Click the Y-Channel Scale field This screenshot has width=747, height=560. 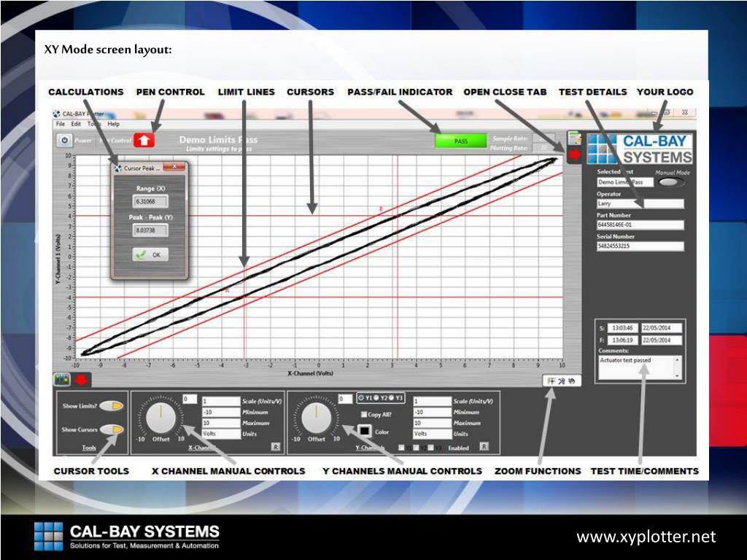coord(432,402)
